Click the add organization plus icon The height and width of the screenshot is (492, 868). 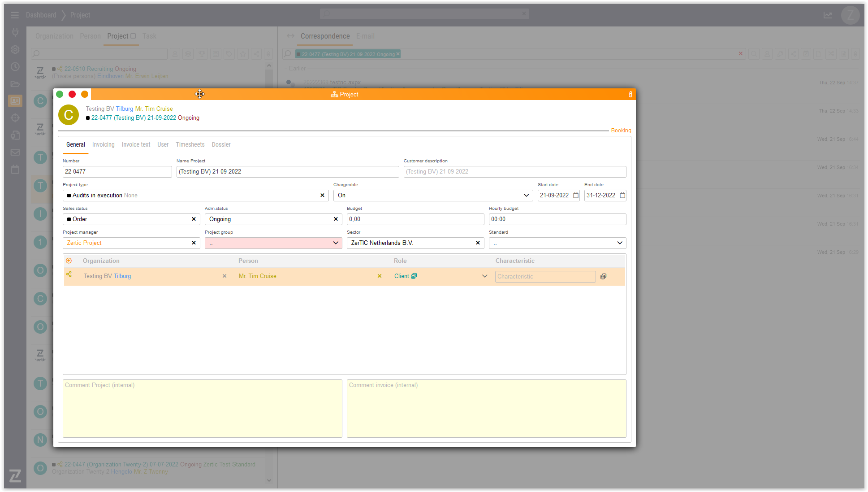click(69, 261)
